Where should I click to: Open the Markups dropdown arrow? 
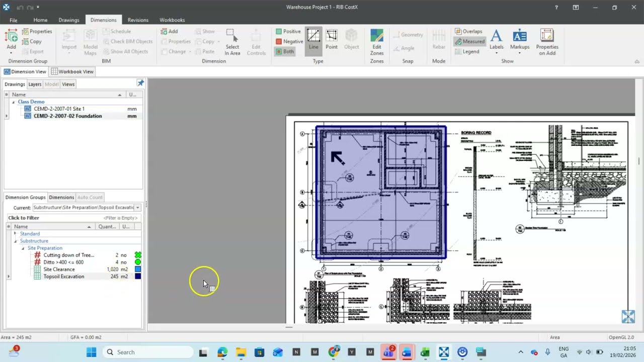point(520,53)
